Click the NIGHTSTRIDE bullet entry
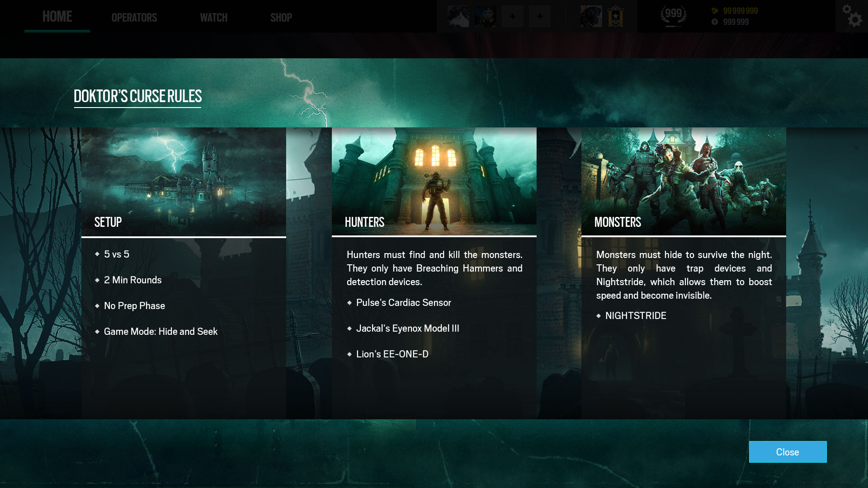The image size is (868, 488). pyautogui.click(x=636, y=315)
